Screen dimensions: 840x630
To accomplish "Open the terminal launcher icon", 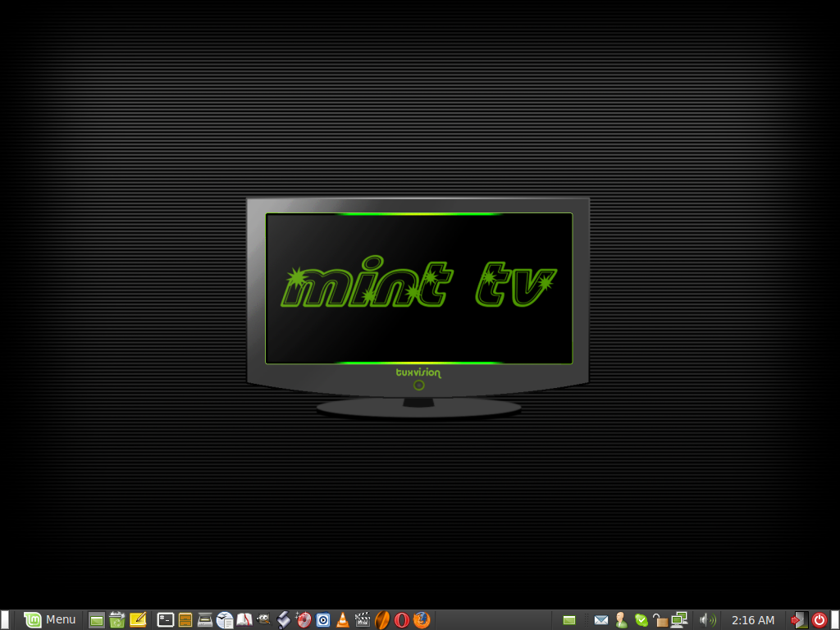I will tap(166, 620).
